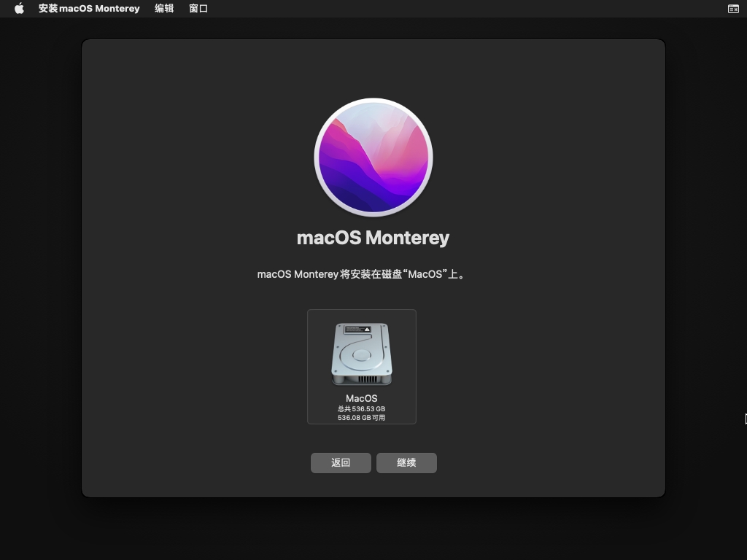Viewport: 747px width, 560px height.
Task: Open the Apple menu
Action: coord(20,9)
